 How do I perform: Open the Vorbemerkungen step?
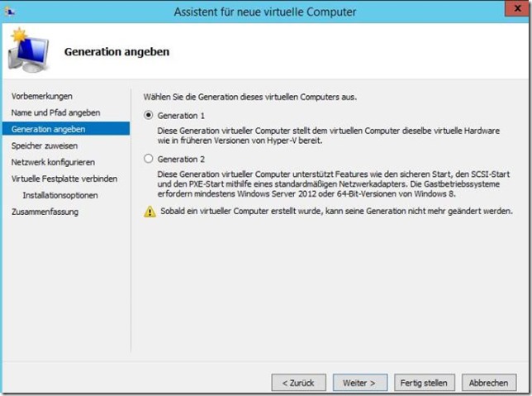[x=42, y=96]
